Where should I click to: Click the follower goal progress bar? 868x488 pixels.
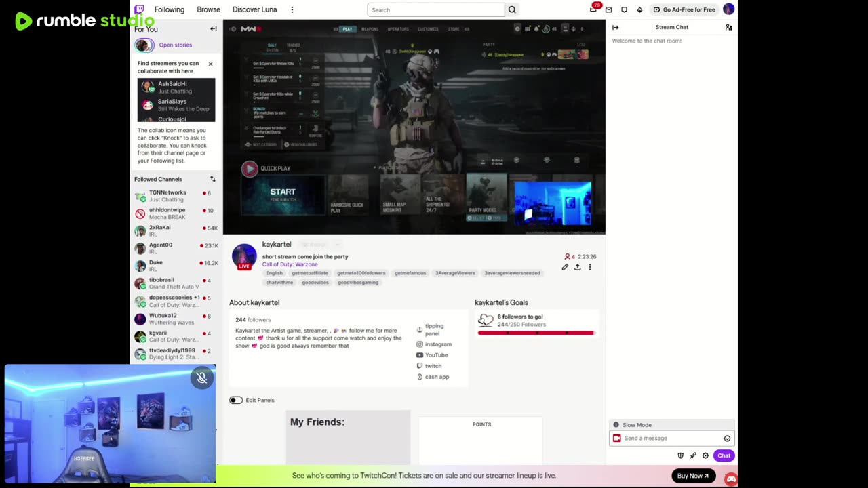[x=536, y=333]
